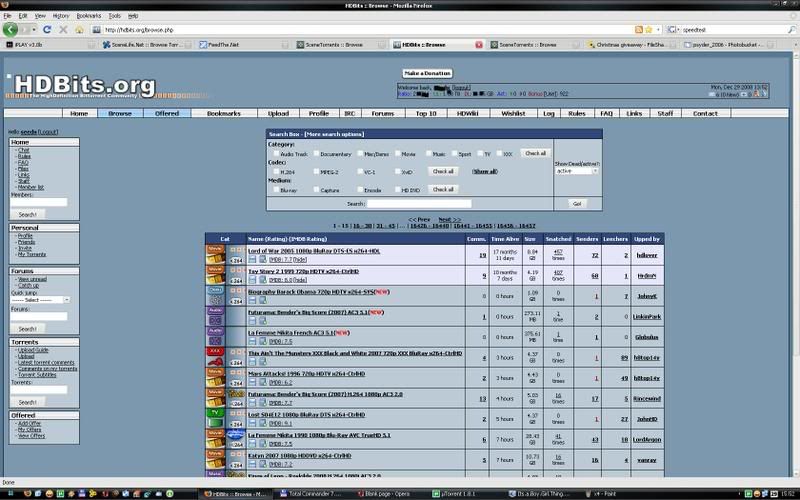
Task: Open the More search options link
Action: (335, 134)
